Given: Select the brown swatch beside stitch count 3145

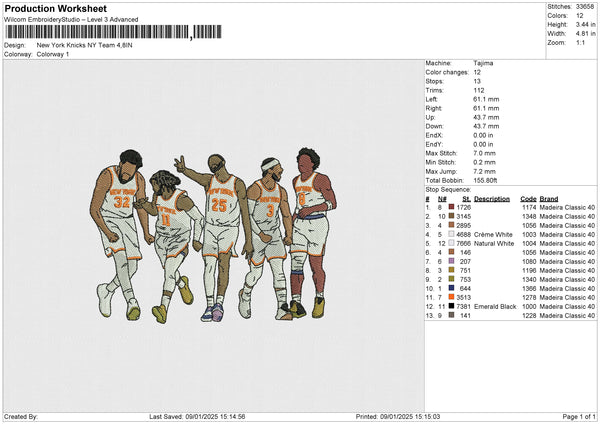Looking at the screenshot, I should tap(452, 216).
